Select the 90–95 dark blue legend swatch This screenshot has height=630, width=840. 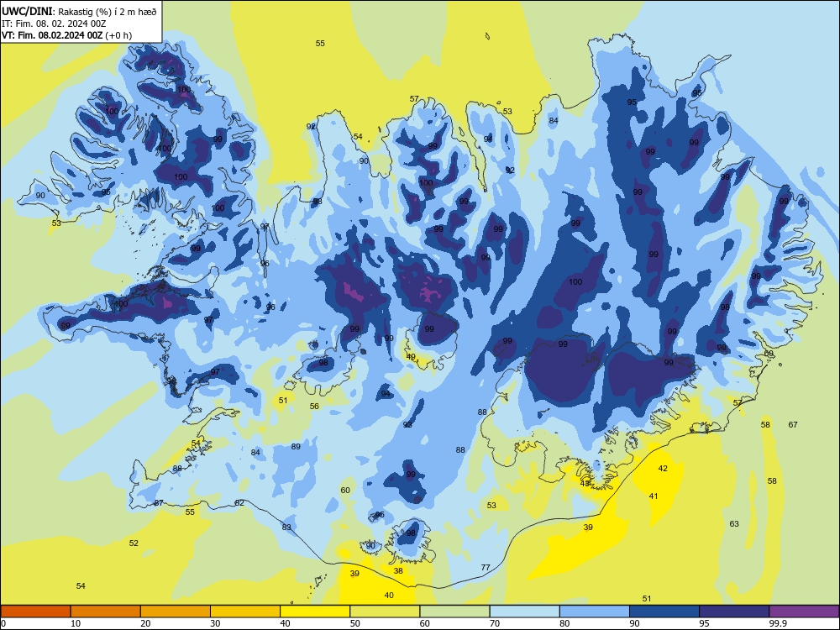point(664,612)
